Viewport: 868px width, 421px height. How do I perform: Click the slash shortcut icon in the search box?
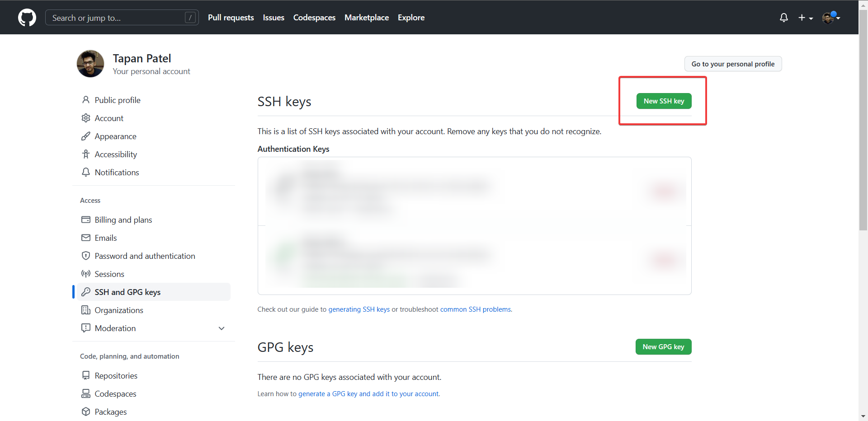(190, 18)
